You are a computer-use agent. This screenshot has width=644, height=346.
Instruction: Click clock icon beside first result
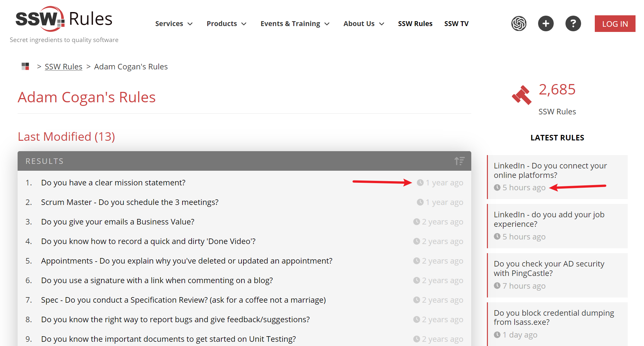click(x=420, y=183)
